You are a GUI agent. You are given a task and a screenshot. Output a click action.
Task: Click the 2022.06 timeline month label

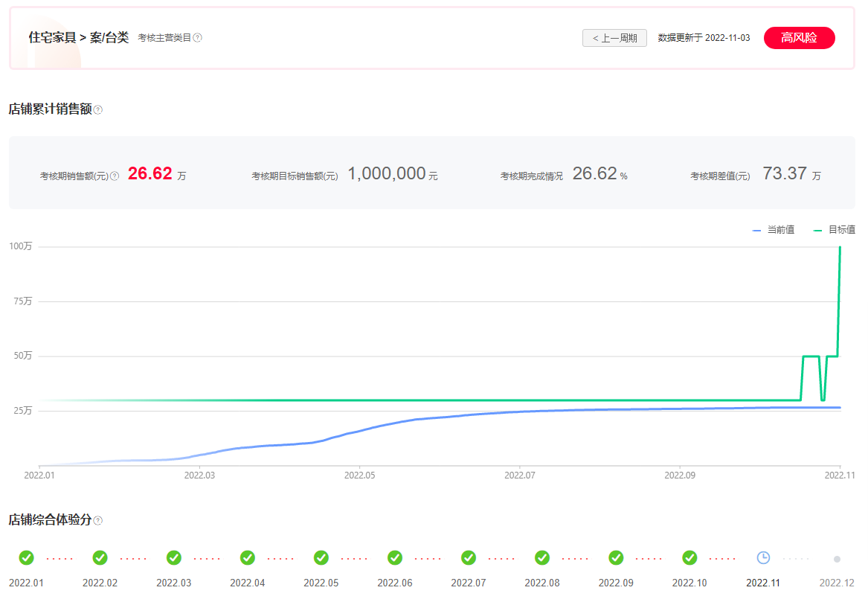(x=395, y=583)
